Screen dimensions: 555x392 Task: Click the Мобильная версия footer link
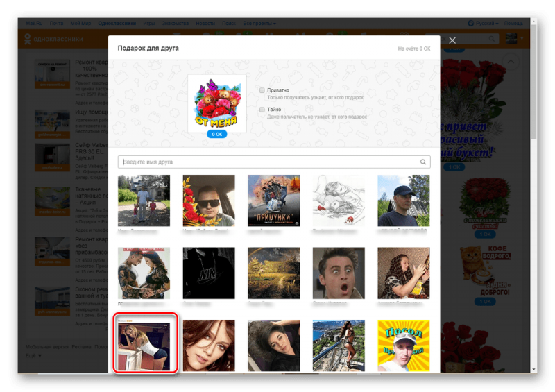pos(46,346)
